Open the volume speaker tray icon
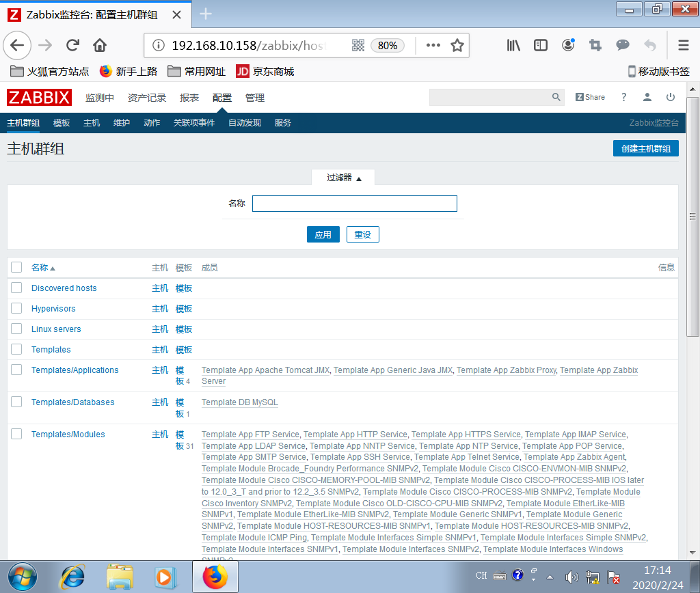Viewport: 700px width, 593px height. coord(571,577)
